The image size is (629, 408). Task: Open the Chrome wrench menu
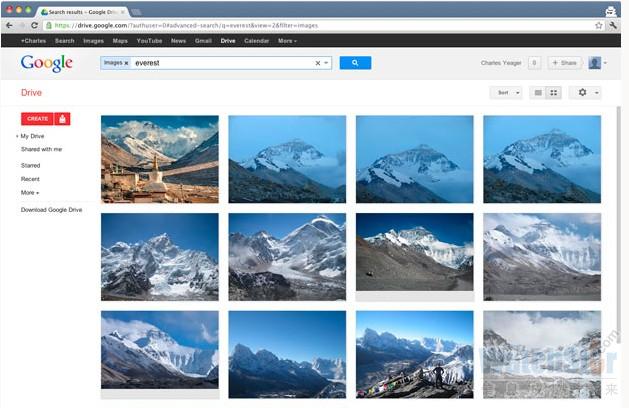(x=612, y=25)
